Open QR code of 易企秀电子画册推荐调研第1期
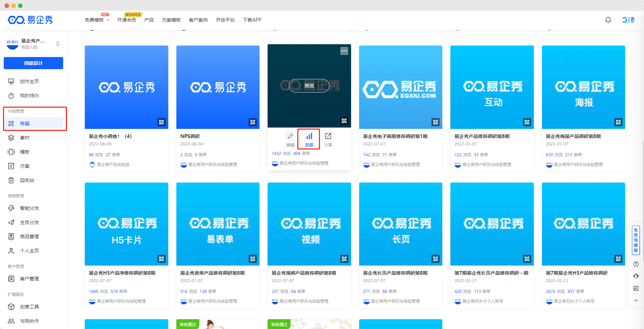This screenshot has width=644, height=329. tap(436, 122)
